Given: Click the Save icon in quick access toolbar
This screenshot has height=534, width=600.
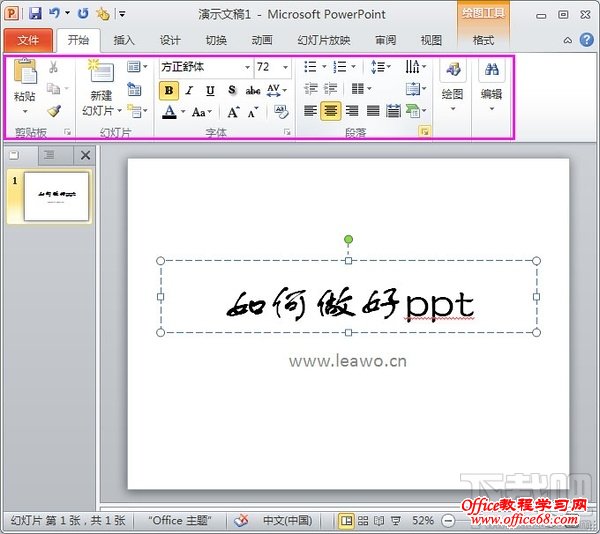Looking at the screenshot, I should (x=35, y=14).
